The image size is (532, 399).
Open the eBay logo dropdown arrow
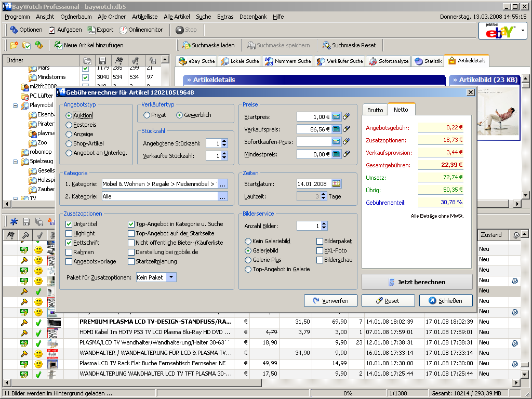point(523,31)
